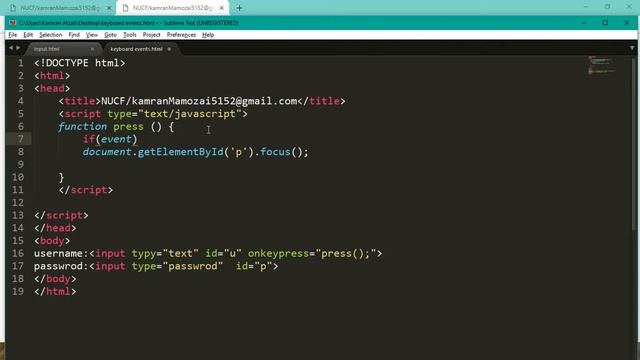Close the second active browser tab
The image size is (640, 360).
point(222,8)
